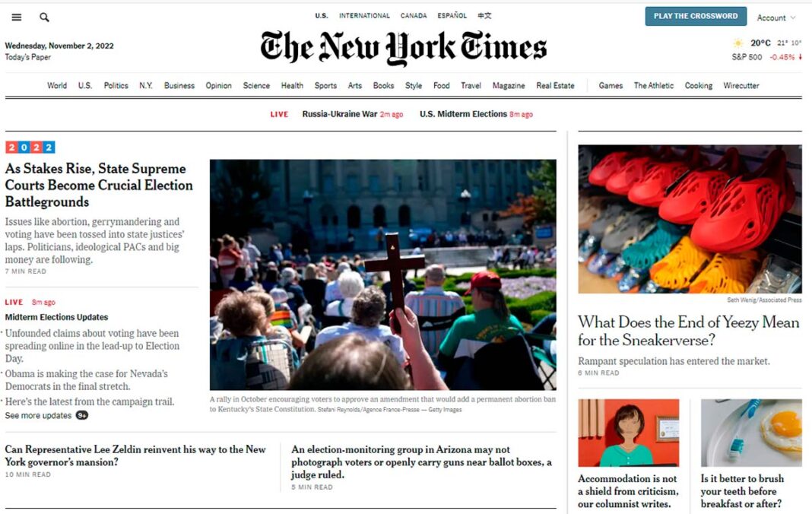Expand the Account dropdown
Screen dimensions: 812x514
click(776, 17)
